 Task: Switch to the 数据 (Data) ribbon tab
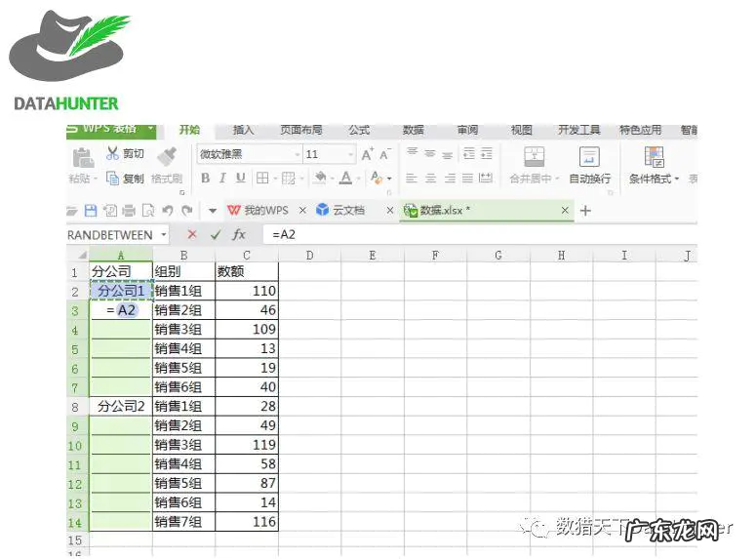click(414, 130)
